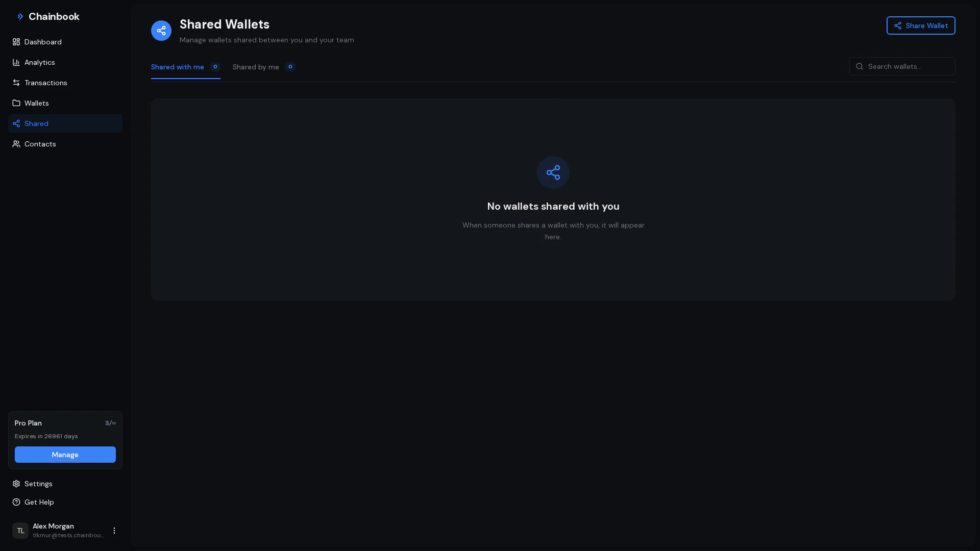Click the Settings gear icon
The image size is (980, 551).
[16, 484]
